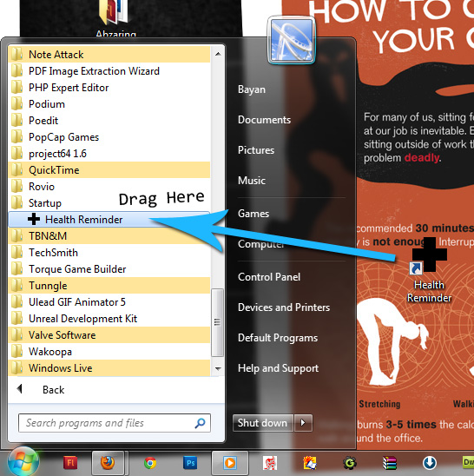
Task: Expand the QuickTime folder
Action: tap(109, 170)
